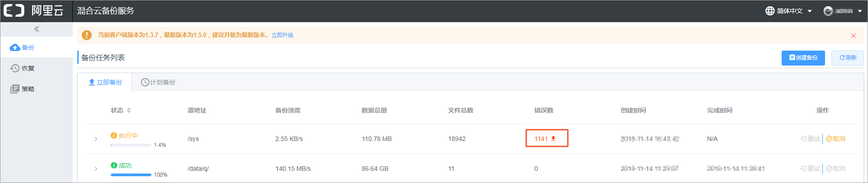Click the 执行中 running status icon
868x183 pixels.
coord(114,136)
